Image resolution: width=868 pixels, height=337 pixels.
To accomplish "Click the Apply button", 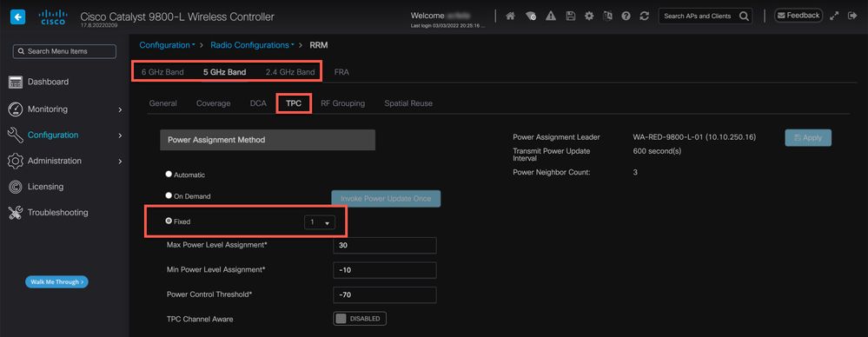I will pos(808,138).
